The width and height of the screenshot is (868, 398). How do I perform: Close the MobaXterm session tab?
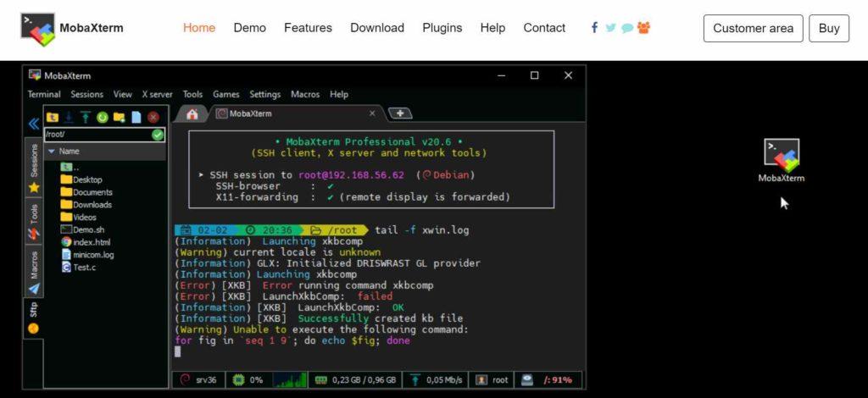coord(372,113)
